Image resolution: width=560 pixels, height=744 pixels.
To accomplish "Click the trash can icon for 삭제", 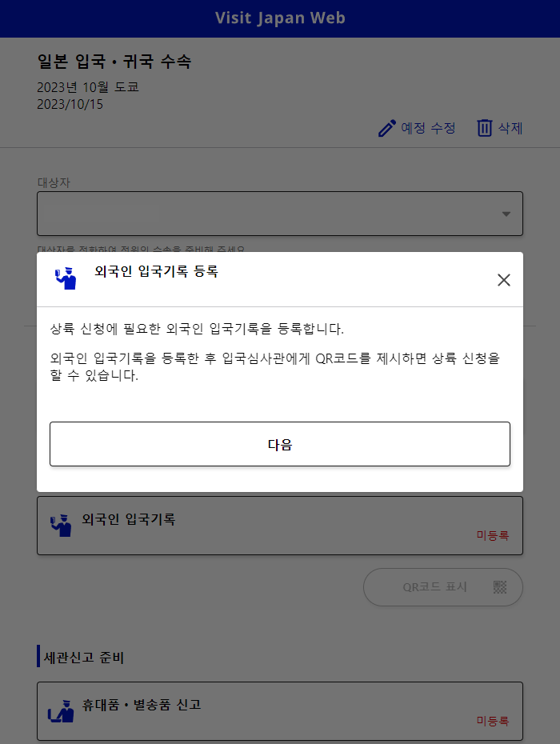I will 485,128.
